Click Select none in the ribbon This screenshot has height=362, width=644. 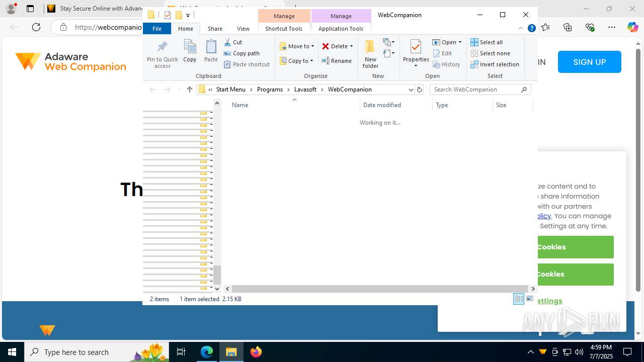[x=491, y=53]
